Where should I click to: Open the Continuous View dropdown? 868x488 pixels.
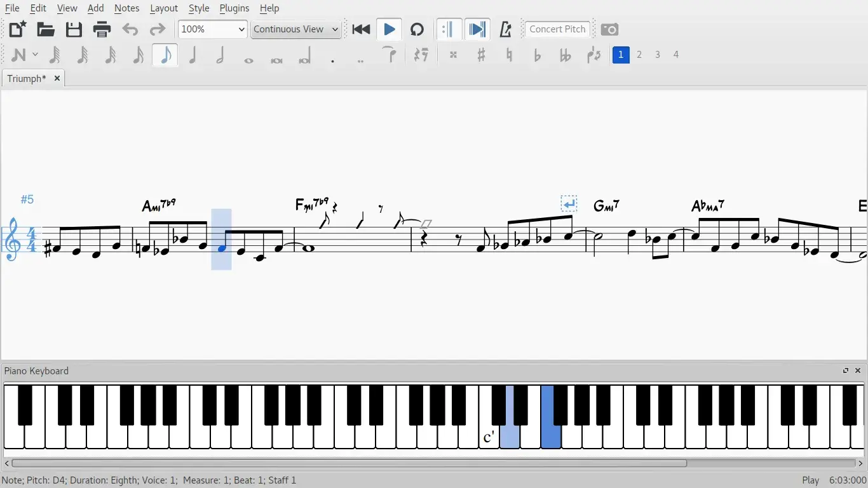tap(295, 29)
